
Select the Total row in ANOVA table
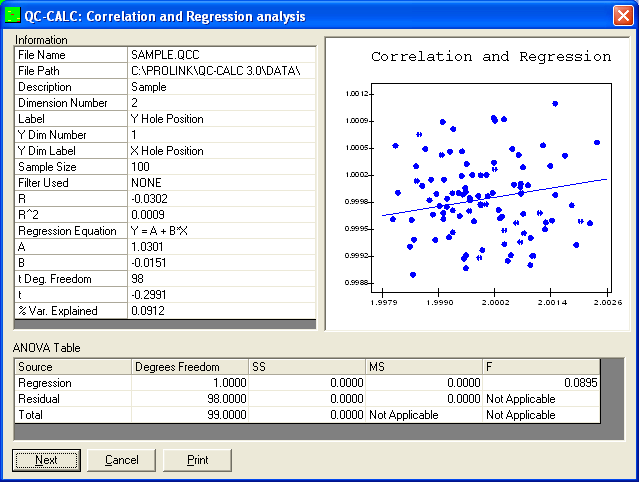[307, 415]
